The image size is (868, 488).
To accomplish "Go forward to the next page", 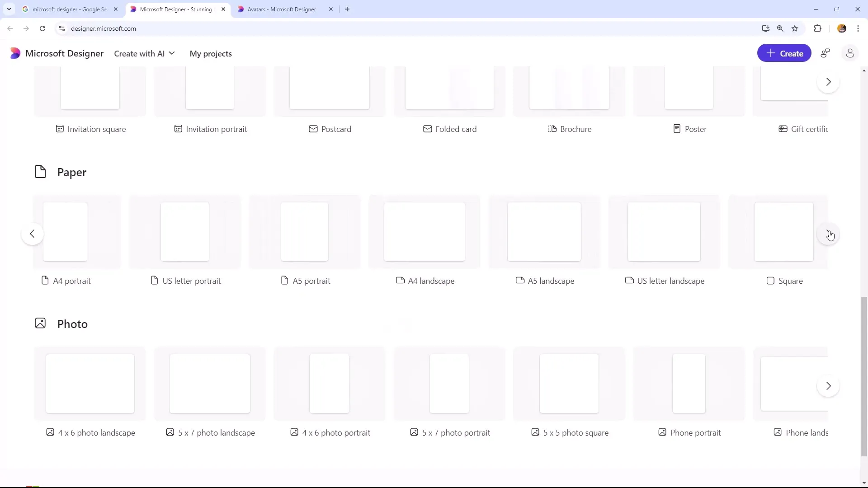I will [26, 28].
